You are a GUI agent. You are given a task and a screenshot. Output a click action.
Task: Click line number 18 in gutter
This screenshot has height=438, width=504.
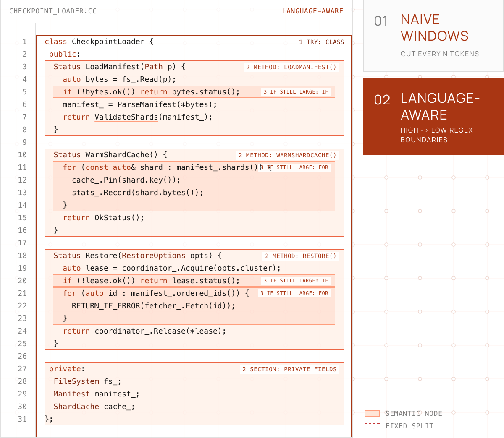[22, 255]
